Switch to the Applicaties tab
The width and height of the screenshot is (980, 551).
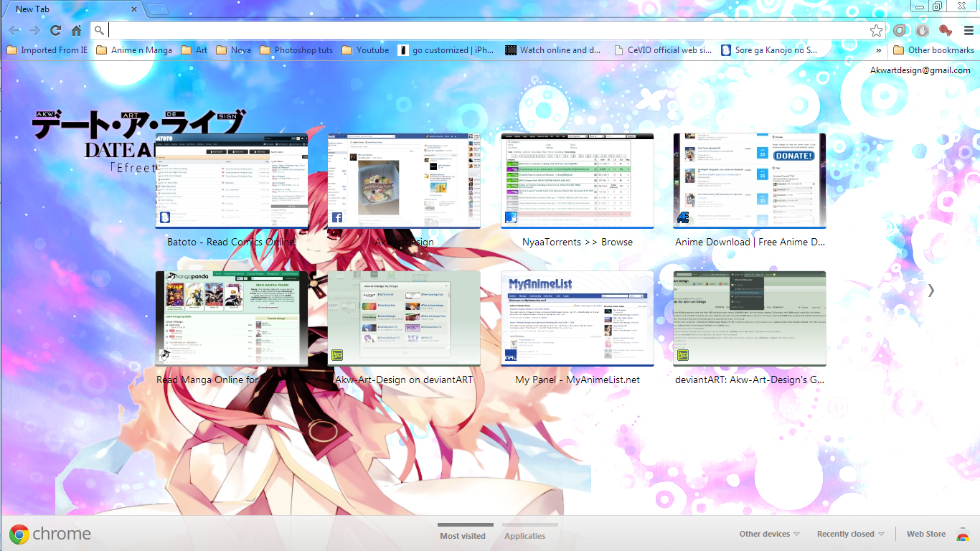click(x=524, y=535)
